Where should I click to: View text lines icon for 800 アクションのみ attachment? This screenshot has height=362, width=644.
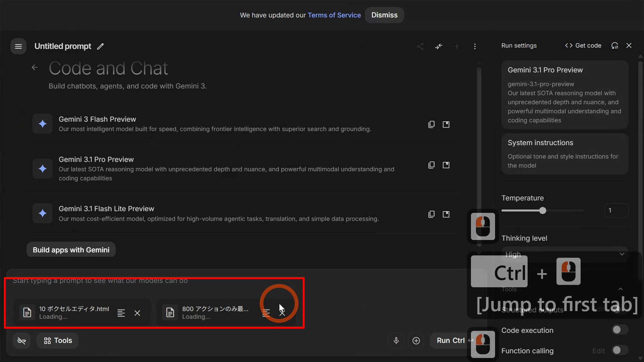coord(266,313)
